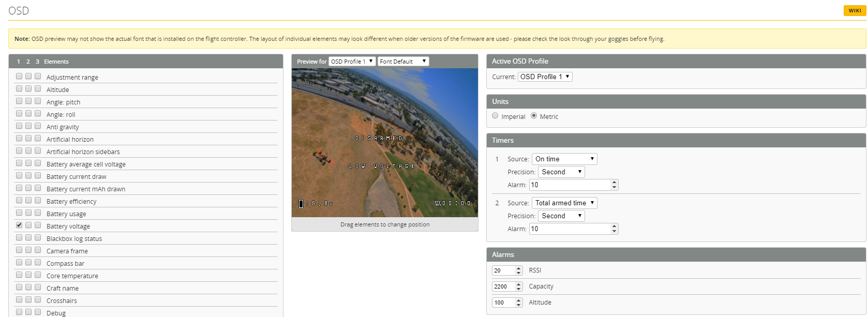Increase the Timer 1 Alarm value
868x317 pixels.
(x=614, y=182)
